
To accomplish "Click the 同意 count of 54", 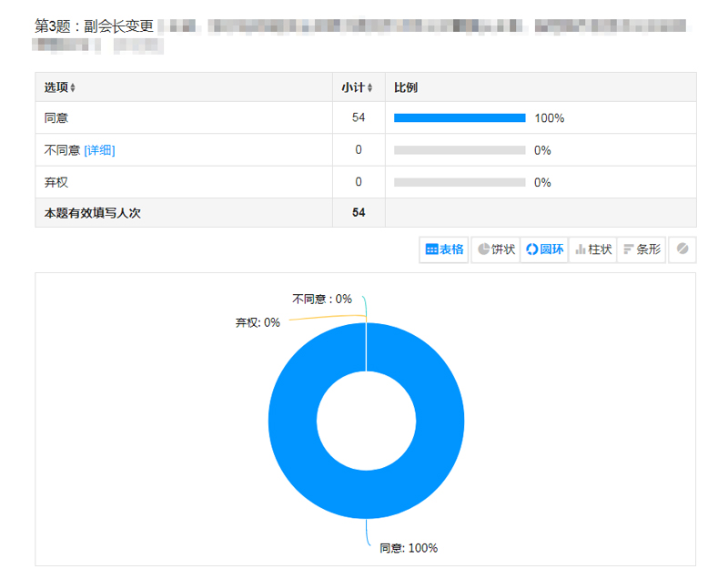I will point(359,117).
